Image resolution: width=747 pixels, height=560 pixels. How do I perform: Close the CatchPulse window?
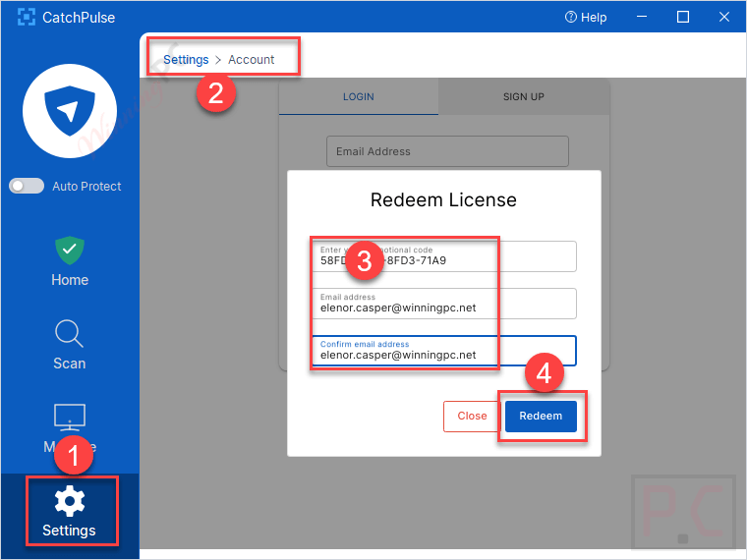tap(724, 17)
